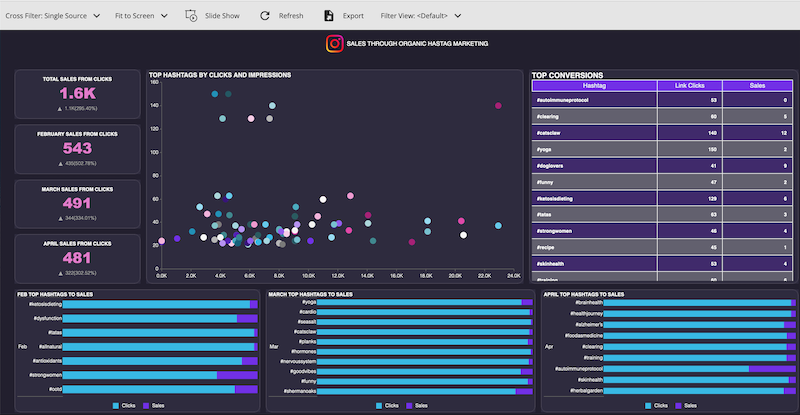Image resolution: width=800 pixels, height=415 pixels.
Task: Expand the Fit to Screen dropdown
Action: click(x=141, y=16)
